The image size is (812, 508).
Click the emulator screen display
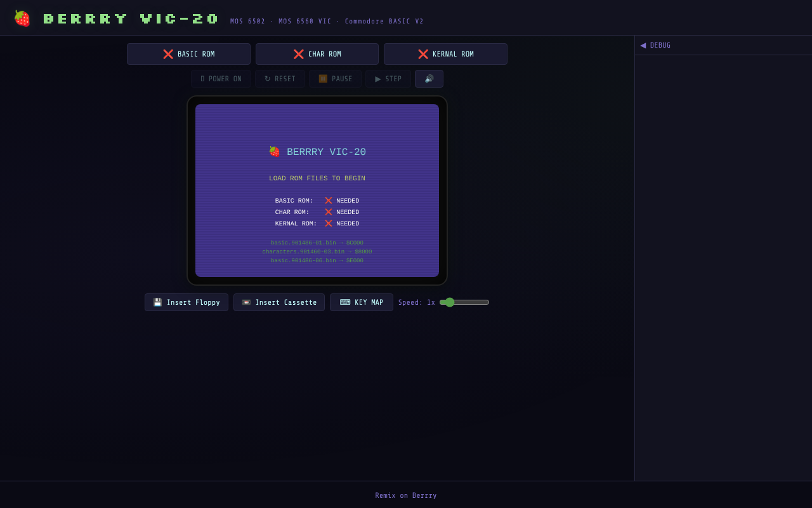click(x=317, y=190)
